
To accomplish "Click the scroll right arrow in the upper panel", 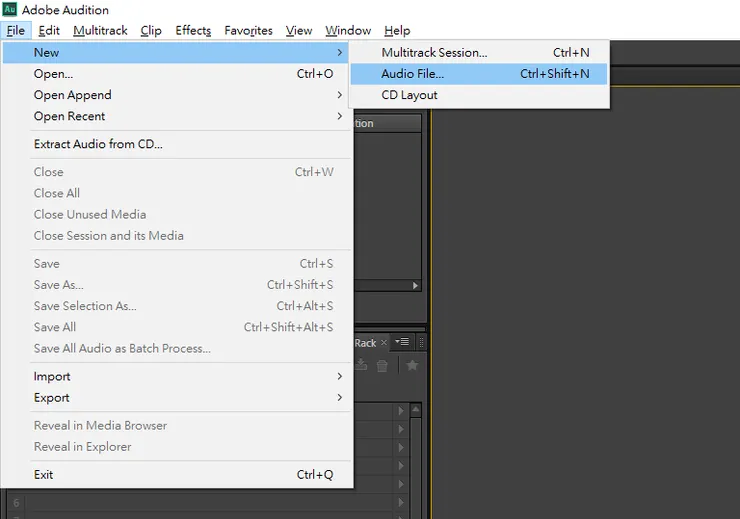I will (x=415, y=285).
